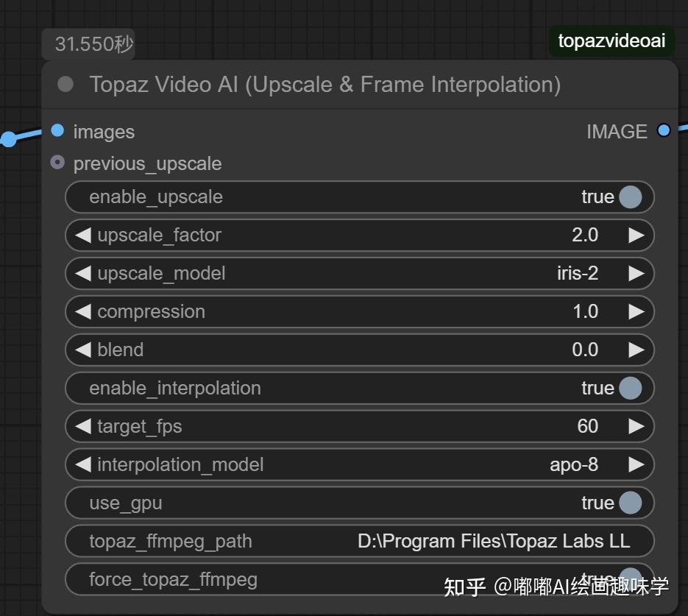Disable the use_gpu switch
The image size is (688, 616).
630,503
